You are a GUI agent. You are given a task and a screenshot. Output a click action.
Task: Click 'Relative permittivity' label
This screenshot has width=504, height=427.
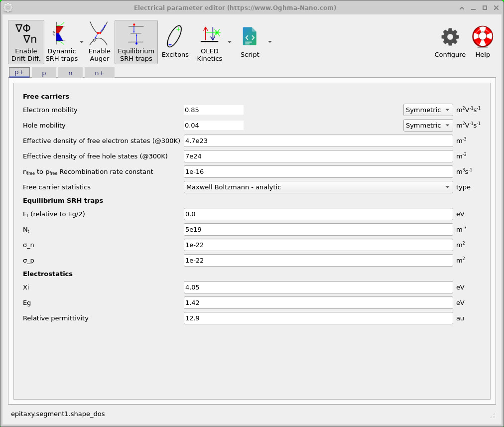click(56, 318)
